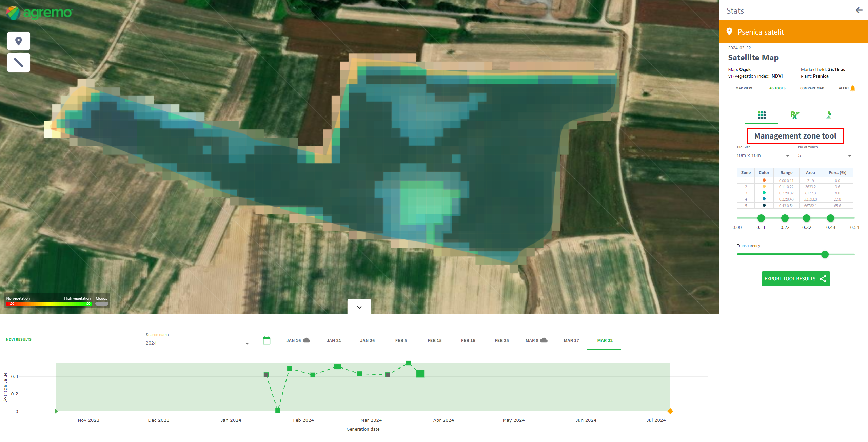Open the Rx pyramid tool icon
This screenshot has width=868, height=442.
pyautogui.click(x=829, y=115)
